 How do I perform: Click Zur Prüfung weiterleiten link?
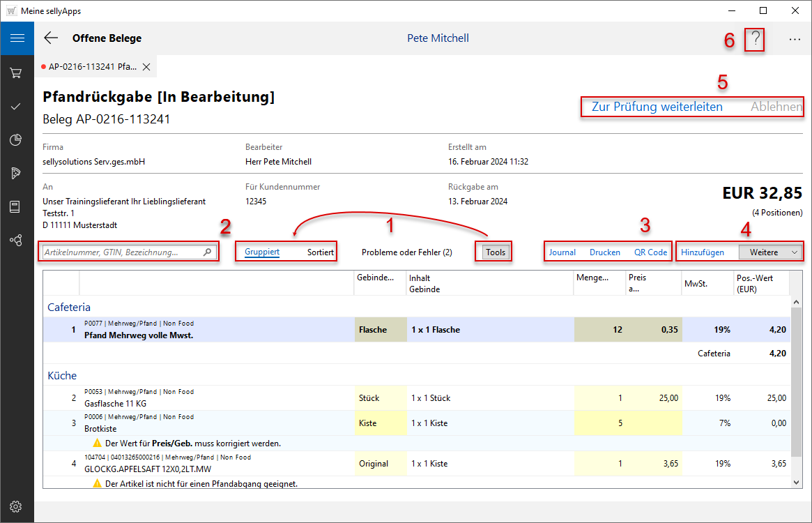click(657, 107)
